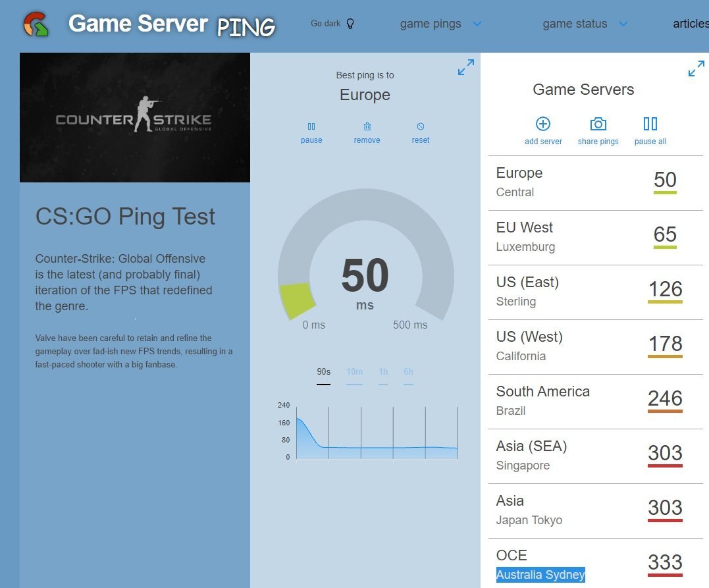The image size is (709, 588).
Task: Select the Asia (SEA) Singapore server row
Action: [x=596, y=456]
